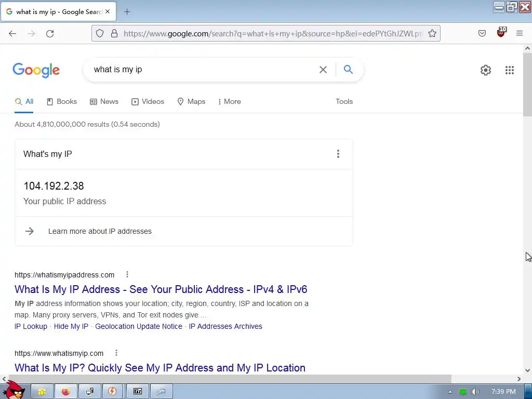The image size is (532, 399).
Task: Open lightning bolt taskbar app
Action: point(112,392)
